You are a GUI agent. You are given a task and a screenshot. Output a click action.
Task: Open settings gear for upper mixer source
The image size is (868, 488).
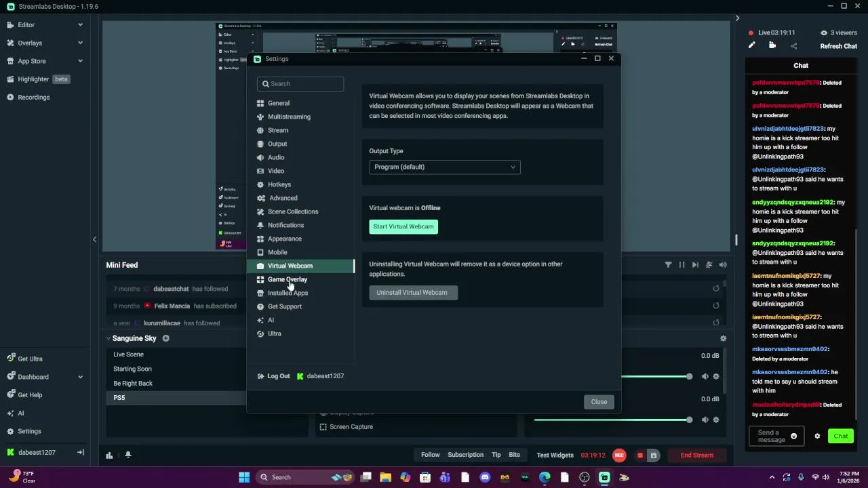715,376
